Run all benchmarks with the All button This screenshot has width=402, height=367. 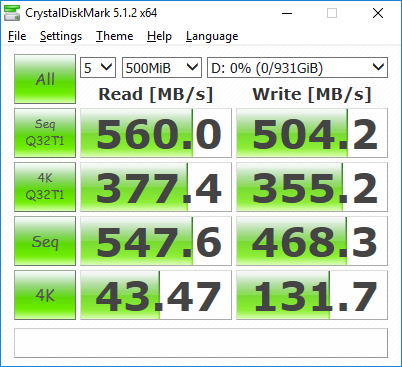45,79
